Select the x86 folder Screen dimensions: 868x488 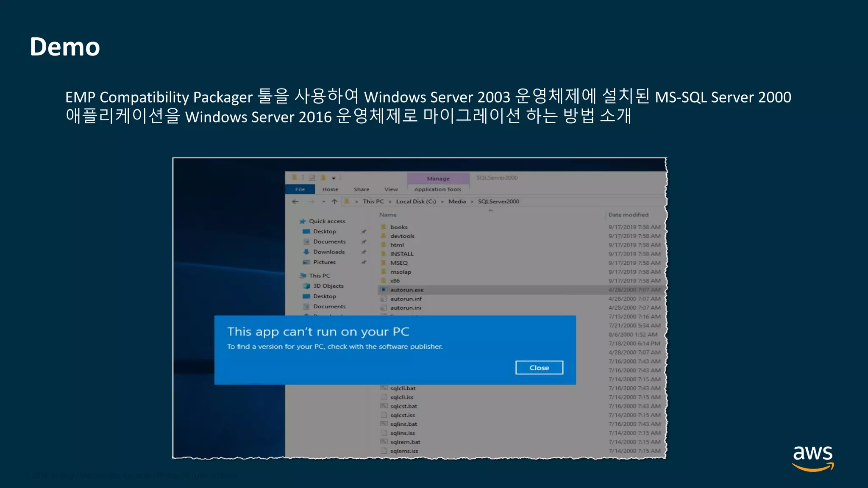click(395, 280)
